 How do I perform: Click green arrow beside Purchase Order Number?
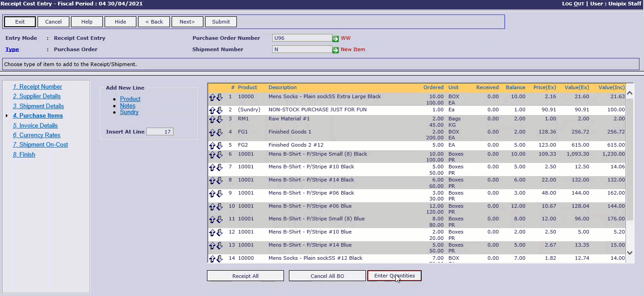(x=336, y=38)
